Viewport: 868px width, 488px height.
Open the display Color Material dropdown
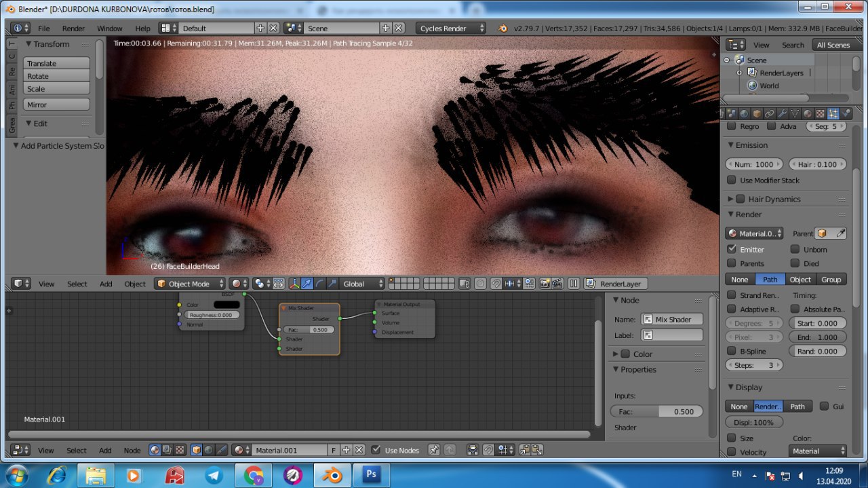818,451
